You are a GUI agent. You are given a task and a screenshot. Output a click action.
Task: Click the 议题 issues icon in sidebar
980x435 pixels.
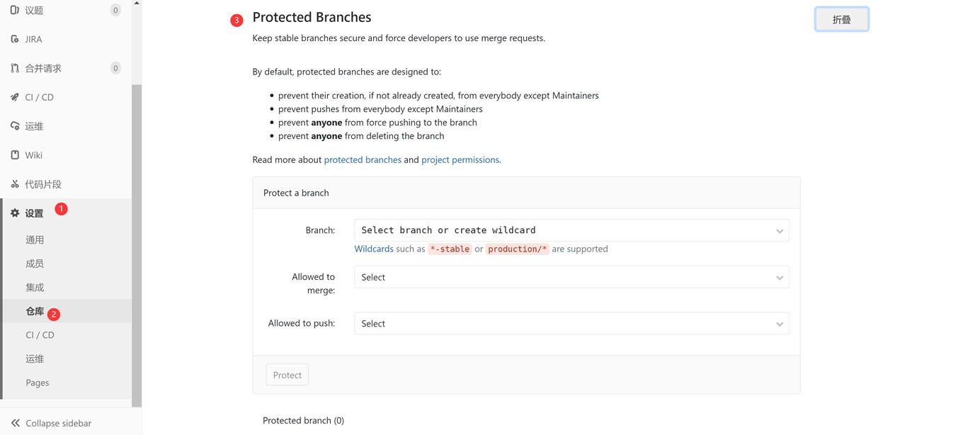point(15,10)
